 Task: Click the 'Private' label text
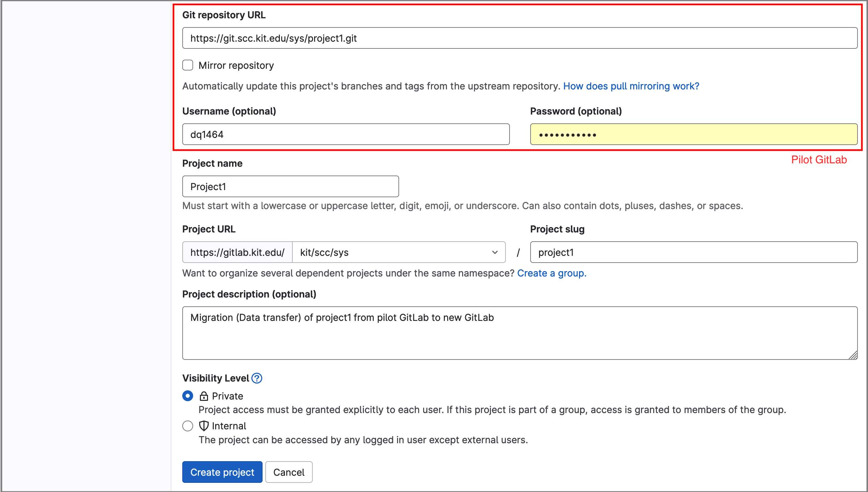[228, 396]
